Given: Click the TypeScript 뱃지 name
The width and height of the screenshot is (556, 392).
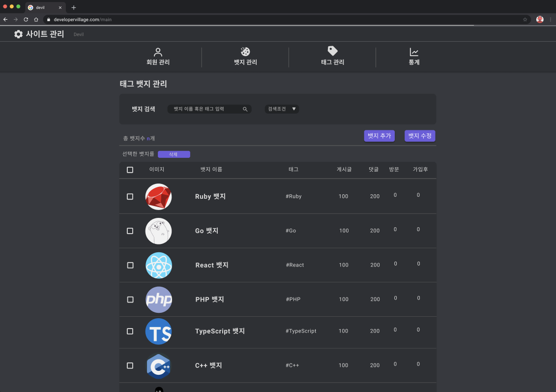Looking at the screenshot, I should pyautogui.click(x=220, y=332).
